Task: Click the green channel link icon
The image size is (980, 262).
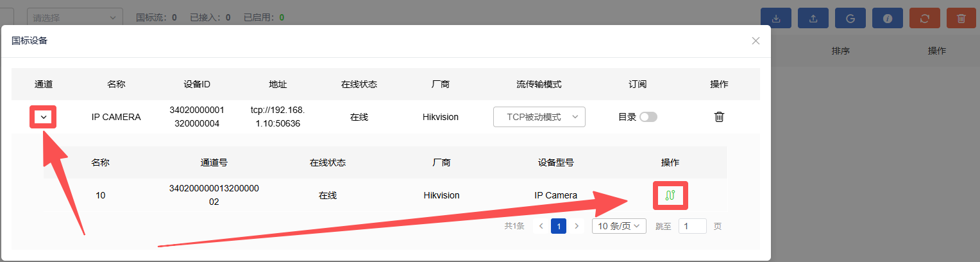Action: [671, 195]
